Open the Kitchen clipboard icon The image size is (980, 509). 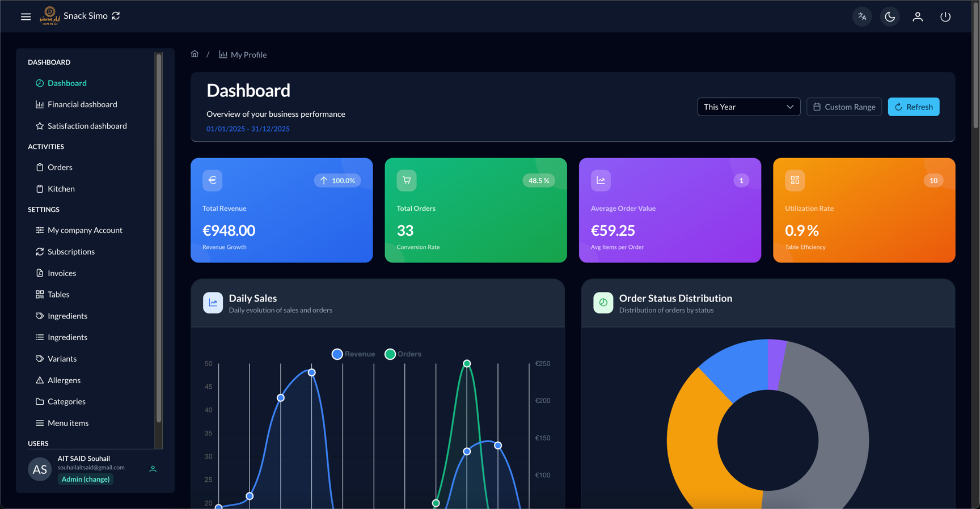[40, 189]
